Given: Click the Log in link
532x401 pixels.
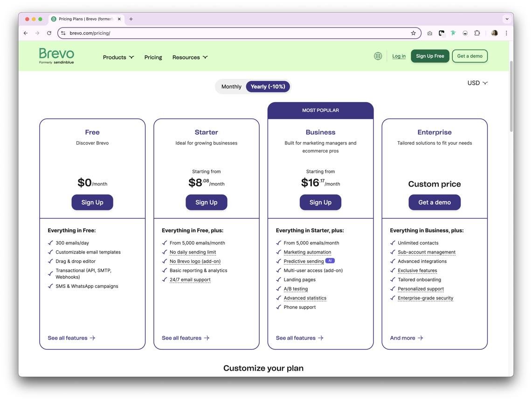Looking at the screenshot, I should [399, 56].
